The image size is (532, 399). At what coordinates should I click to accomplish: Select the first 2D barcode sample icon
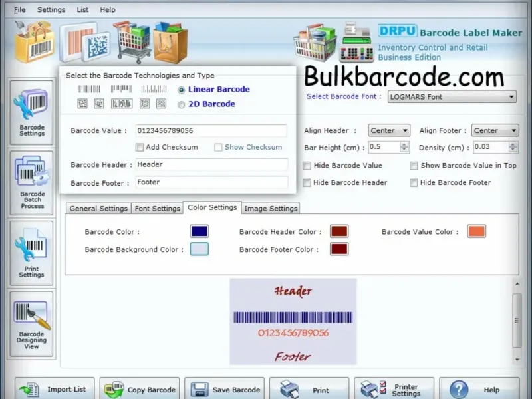click(x=82, y=104)
